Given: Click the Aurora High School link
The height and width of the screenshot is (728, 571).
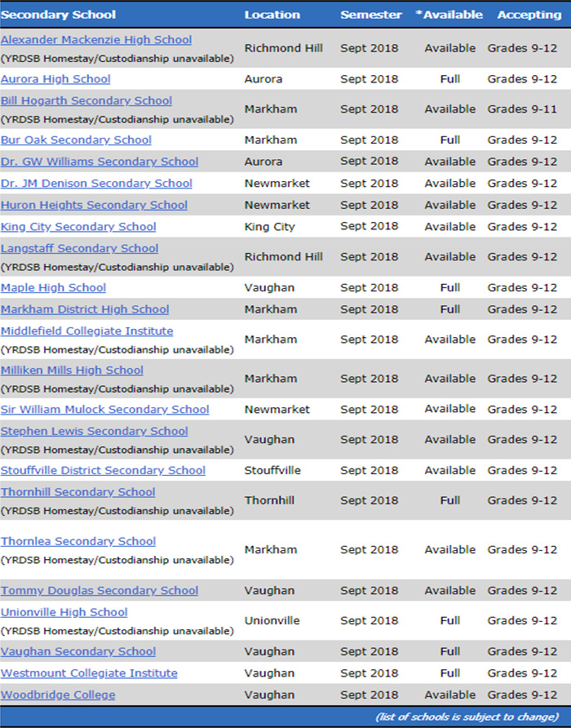Looking at the screenshot, I should pos(55,79).
